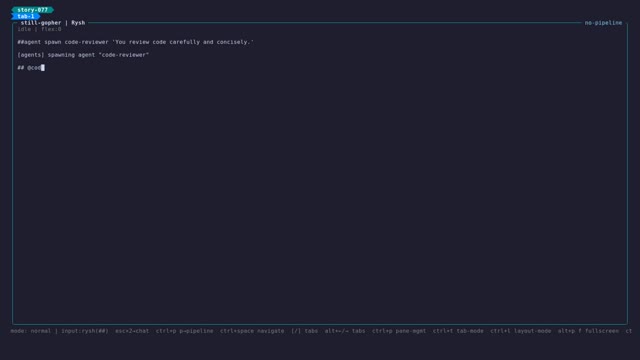Switch to the tab-1 tab
Image resolution: width=640 pixels, height=360 pixels.
coord(26,16)
